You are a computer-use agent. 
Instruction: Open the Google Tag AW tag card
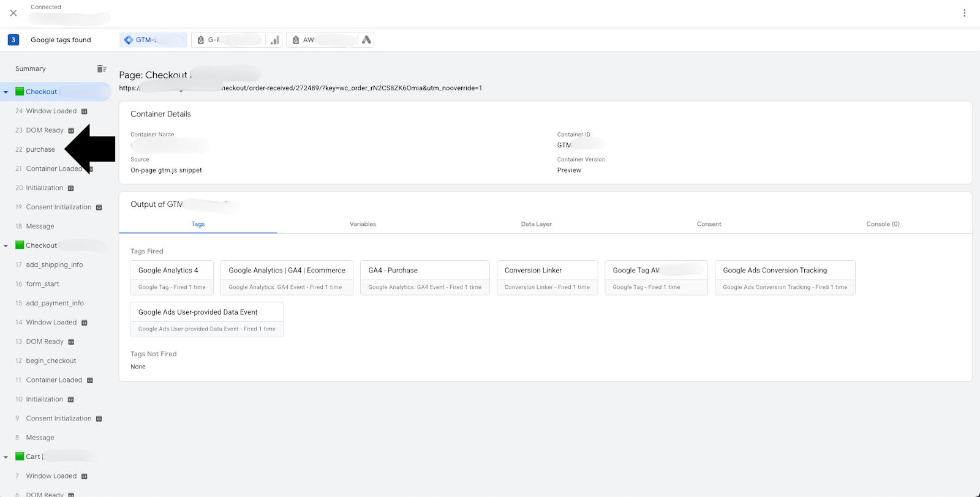click(656, 278)
